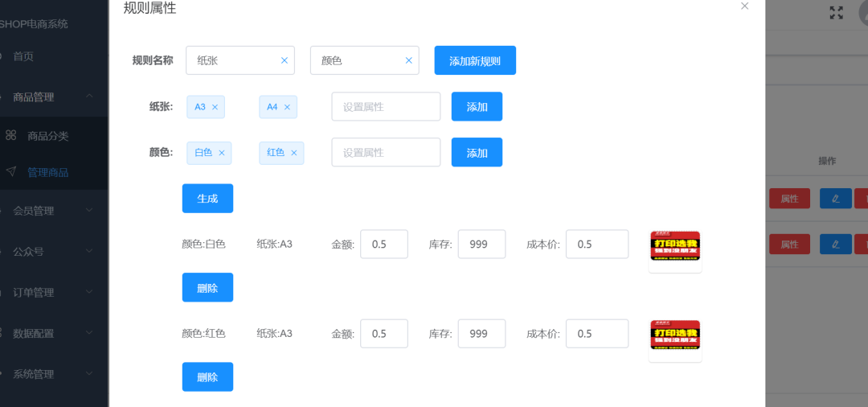
Task: Expand the 会员管理 sidebar menu
Action: pyautogui.click(x=55, y=211)
